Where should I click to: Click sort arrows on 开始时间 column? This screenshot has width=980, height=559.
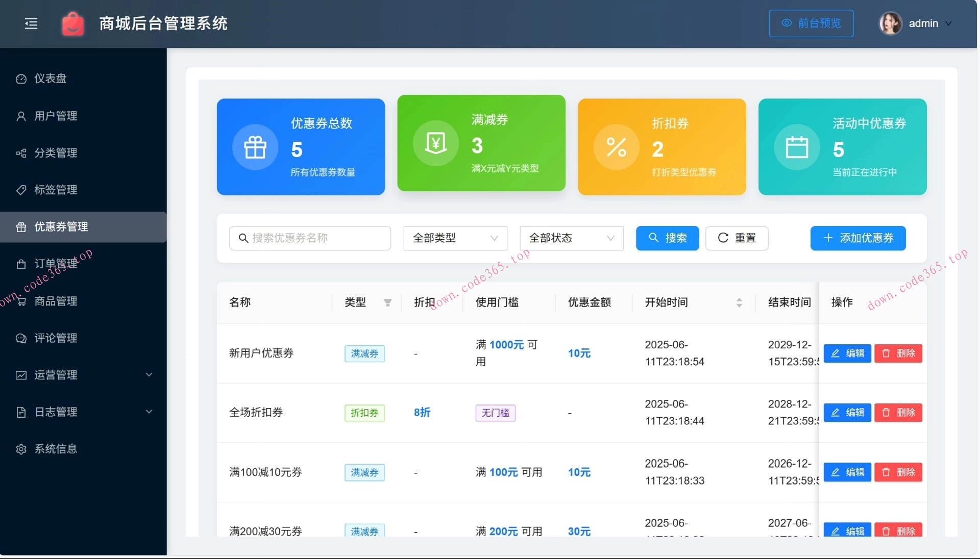pyautogui.click(x=739, y=302)
